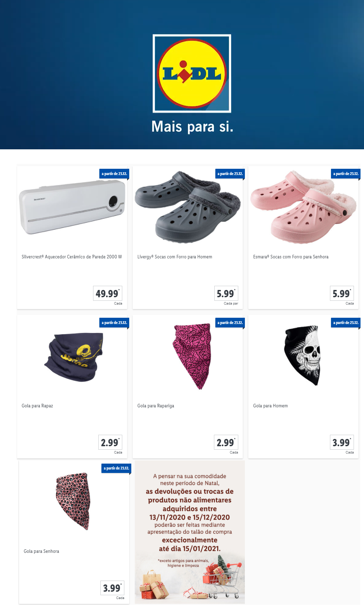This screenshot has height=607, width=364.
Task: Select the pink patterned Gola para Rapariga image
Action: [x=192, y=357]
